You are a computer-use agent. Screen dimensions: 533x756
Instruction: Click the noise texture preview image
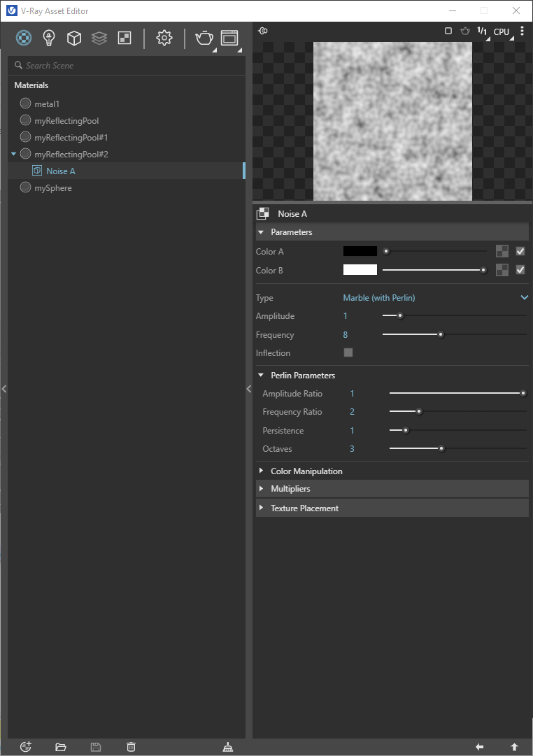click(x=392, y=121)
